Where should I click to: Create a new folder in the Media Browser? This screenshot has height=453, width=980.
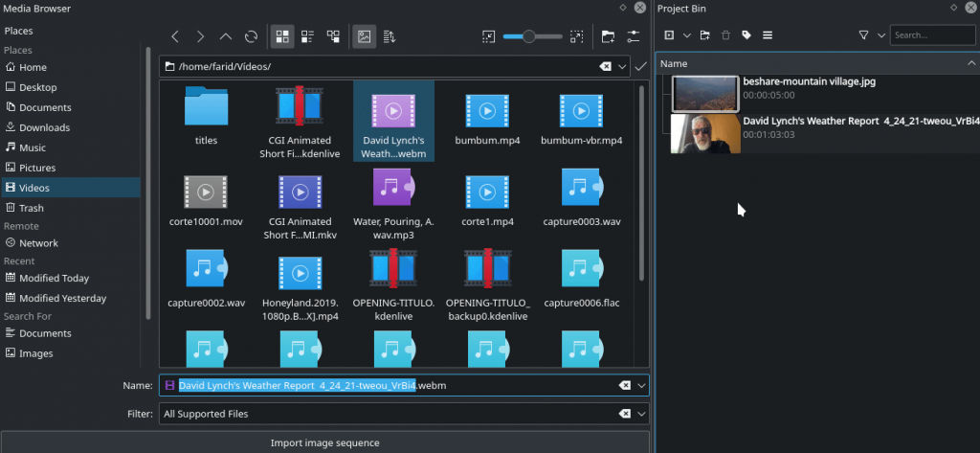pyautogui.click(x=608, y=36)
